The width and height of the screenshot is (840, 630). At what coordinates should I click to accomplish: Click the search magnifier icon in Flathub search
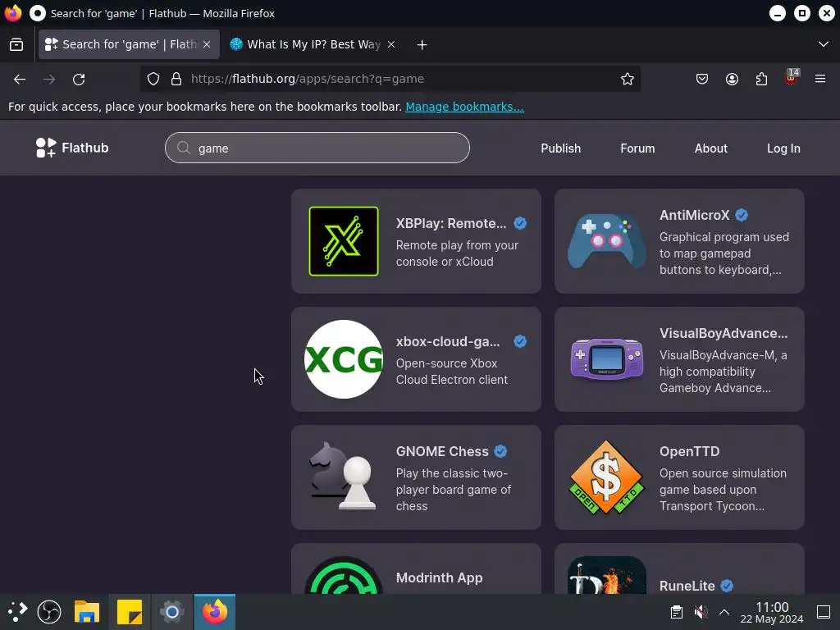click(184, 148)
